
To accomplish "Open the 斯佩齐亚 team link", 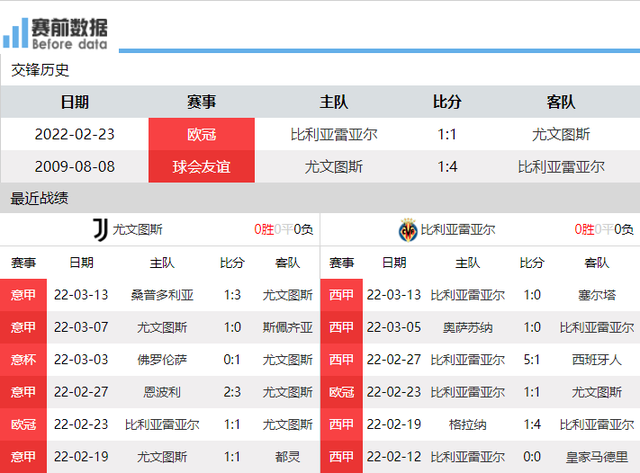I will pos(287,327).
